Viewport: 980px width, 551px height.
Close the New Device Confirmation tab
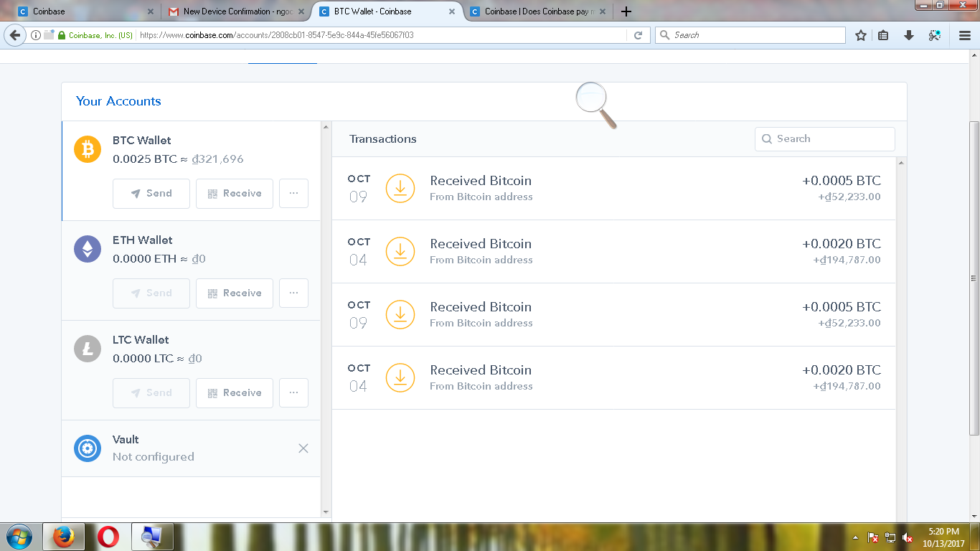301,11
